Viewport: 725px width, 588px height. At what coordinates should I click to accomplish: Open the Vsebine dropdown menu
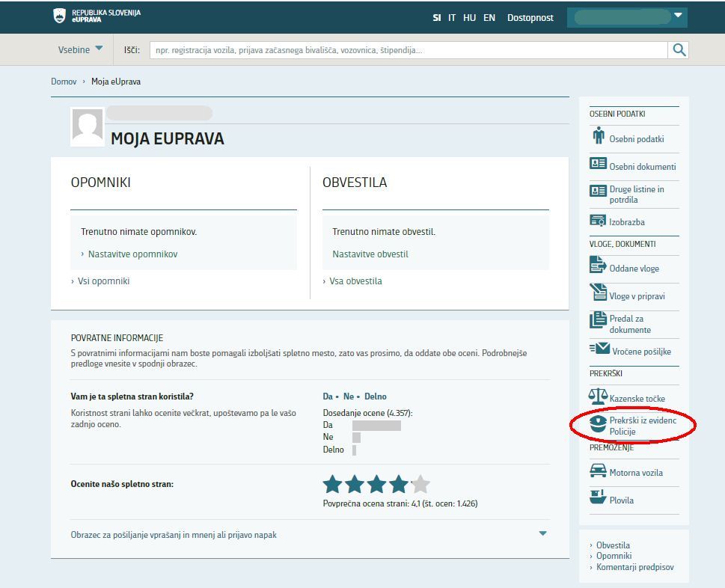pos(80,49)
